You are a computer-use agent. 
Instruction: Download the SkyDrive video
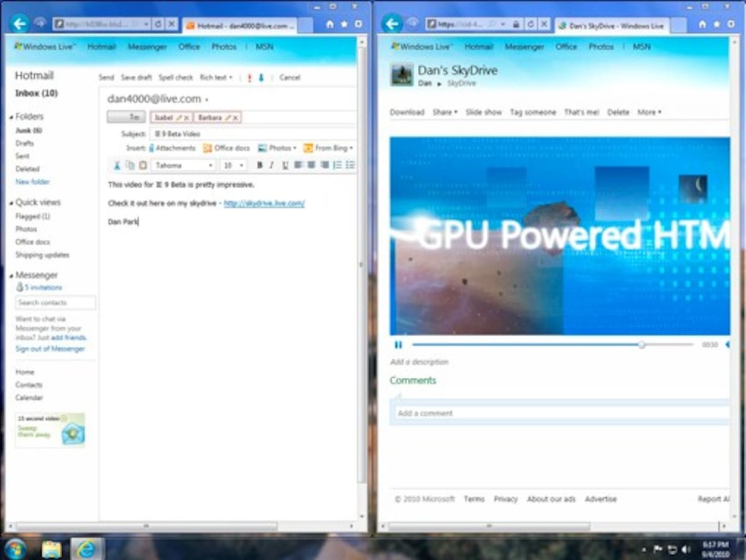click(407, 112)
